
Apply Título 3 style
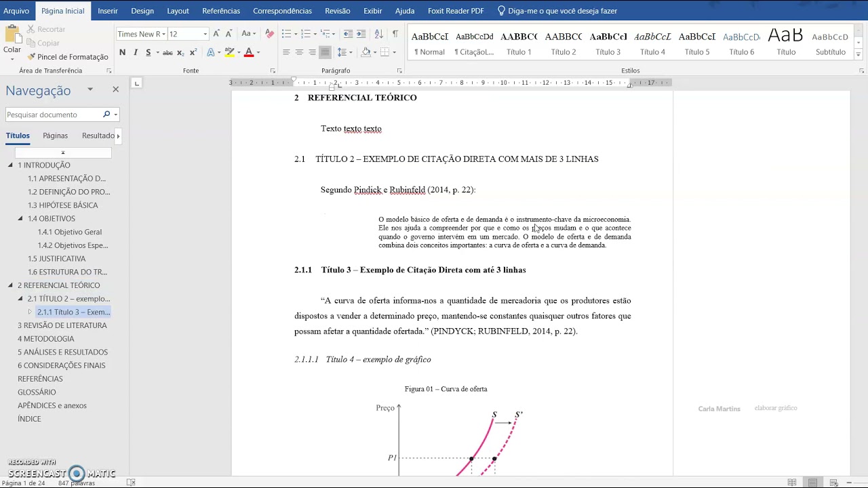(608, 43)
